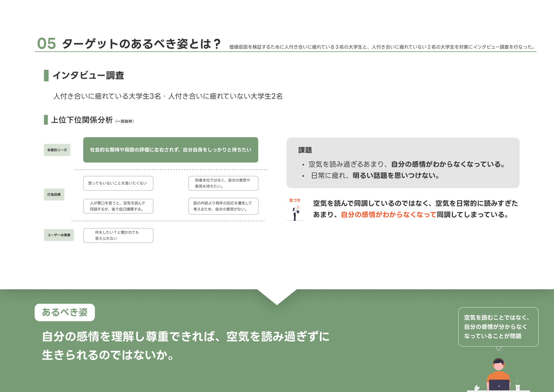Select the ユーザーの事象 label tag
Image resolution: width=554 pixels, height=392 pixels.
[x=59, y=235]
